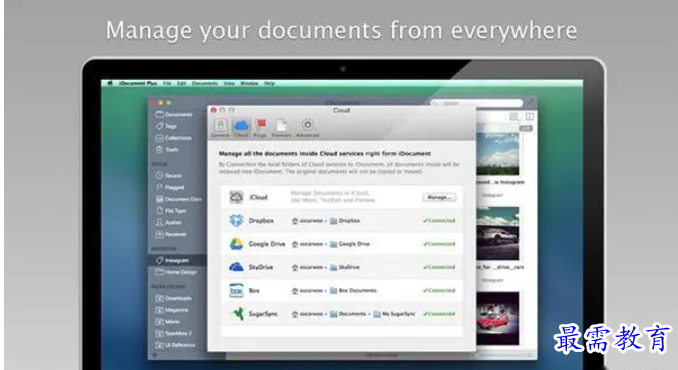Open the Help menu
Viewport: 678px width, 370px height.
[269, 83]
